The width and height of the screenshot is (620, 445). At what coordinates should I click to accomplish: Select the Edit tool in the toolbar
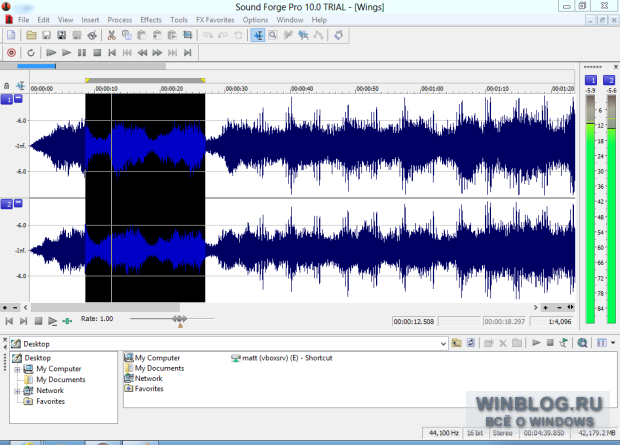coord(258,35)
